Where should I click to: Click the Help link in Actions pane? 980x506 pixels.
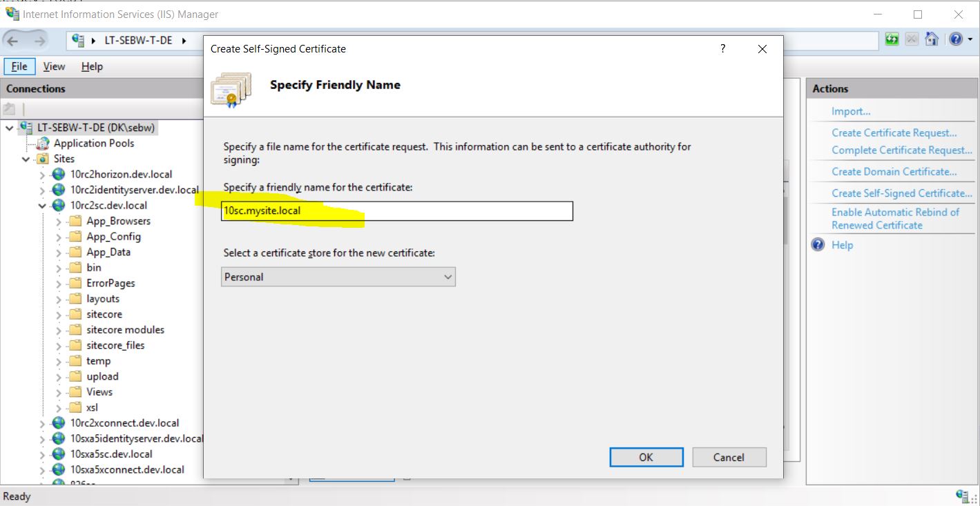[843, 244]
